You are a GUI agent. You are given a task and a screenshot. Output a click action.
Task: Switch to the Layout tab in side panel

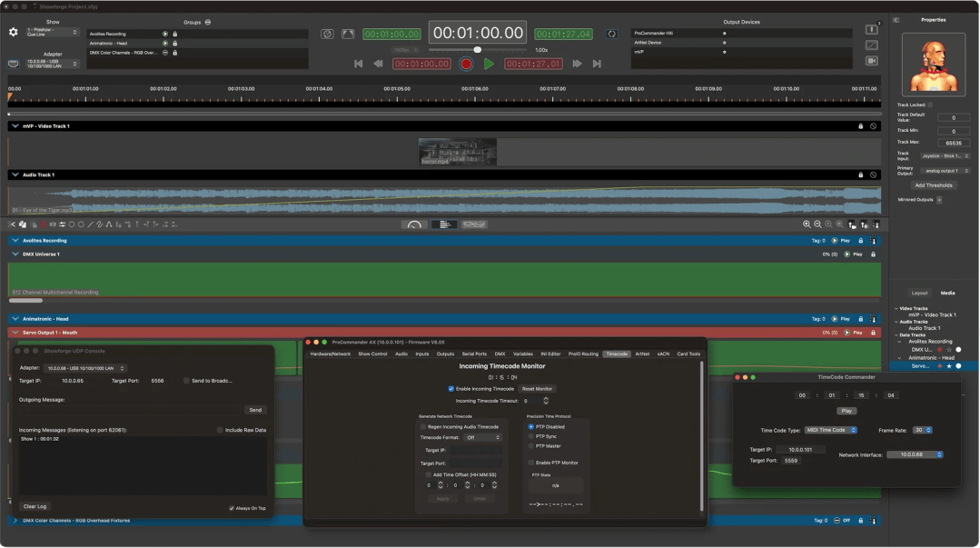point(919,294)
